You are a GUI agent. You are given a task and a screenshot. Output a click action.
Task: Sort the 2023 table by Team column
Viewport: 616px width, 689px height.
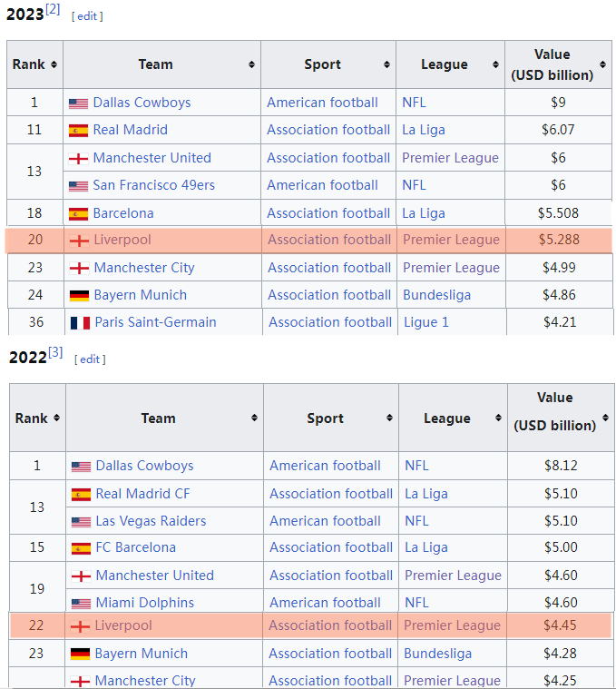click(x=251, y=64)
